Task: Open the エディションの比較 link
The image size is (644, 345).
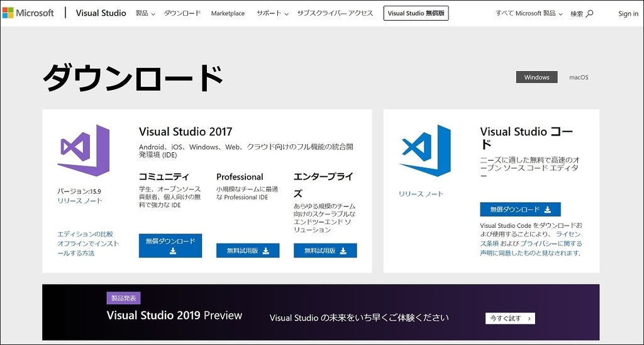Action: point(85,234)
